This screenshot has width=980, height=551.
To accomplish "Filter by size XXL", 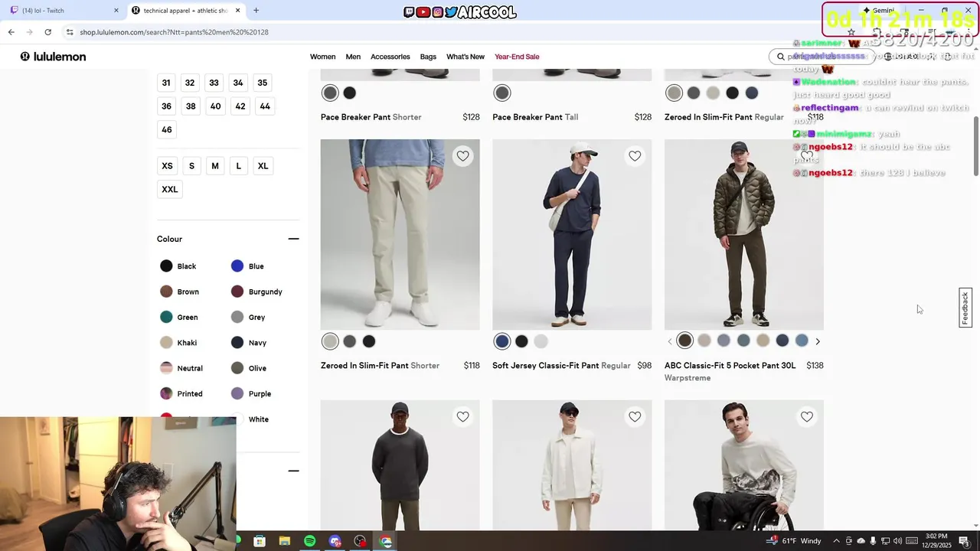I will tap(170, 189).
